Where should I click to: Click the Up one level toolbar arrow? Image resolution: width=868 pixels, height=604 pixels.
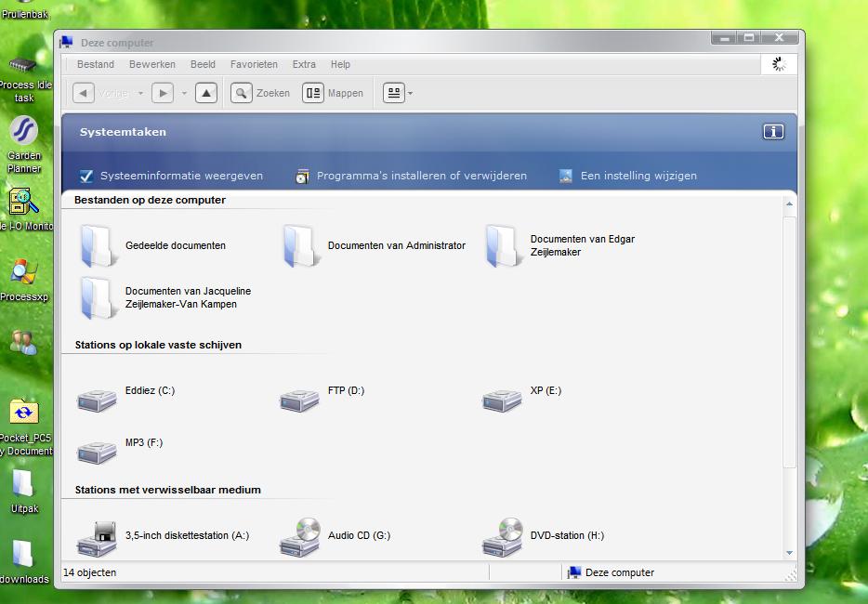[x=206, y=93]
